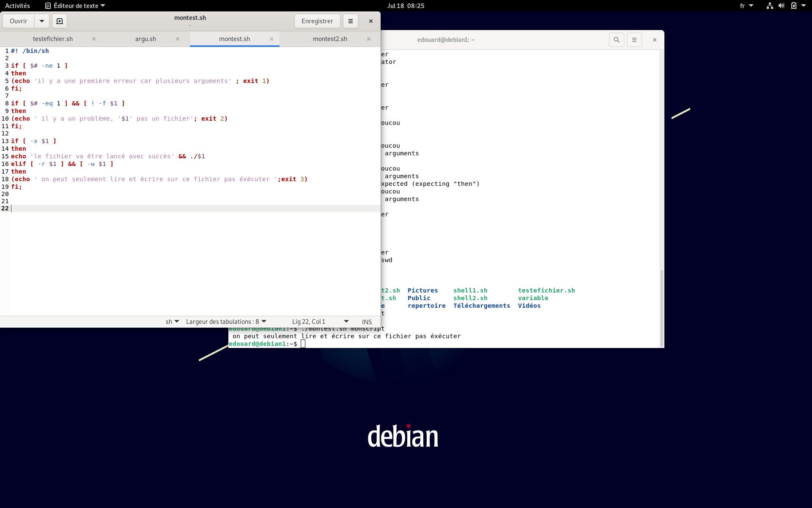This screenshot has width=812, height=508.
Task: Click the new document icon in gedit
Action: (60, 21)
